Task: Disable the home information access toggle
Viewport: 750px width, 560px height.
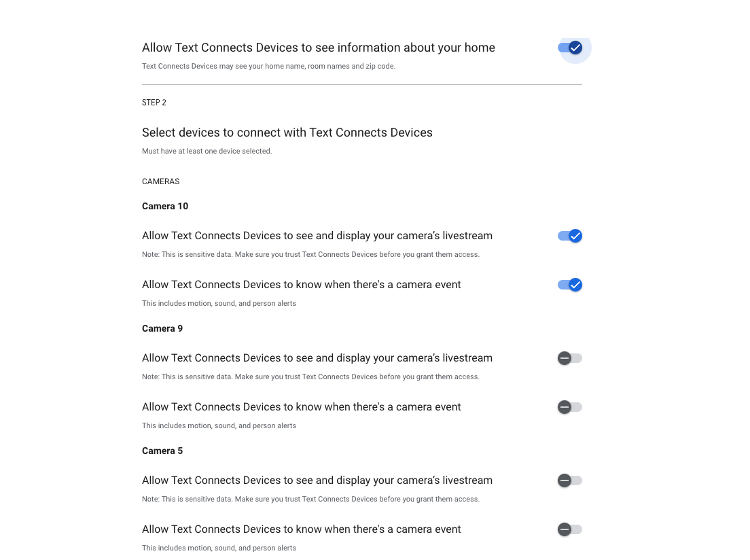Action: point(570,48)
